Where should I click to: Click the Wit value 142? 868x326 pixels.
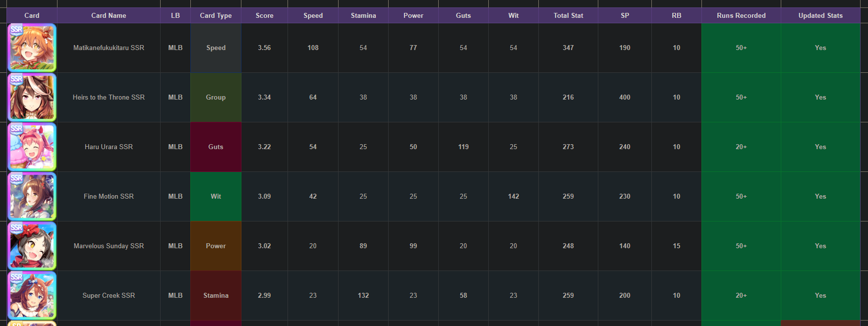[514, 197]
